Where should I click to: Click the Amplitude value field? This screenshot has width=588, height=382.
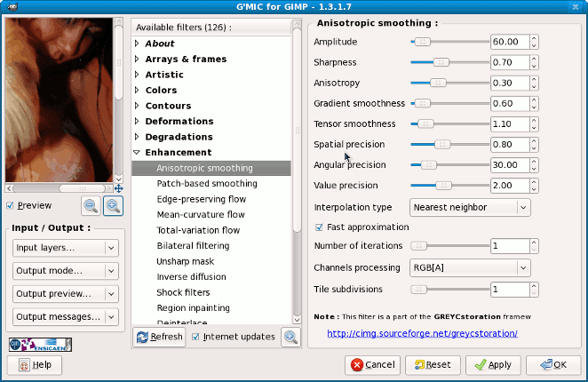coord(510,42)
